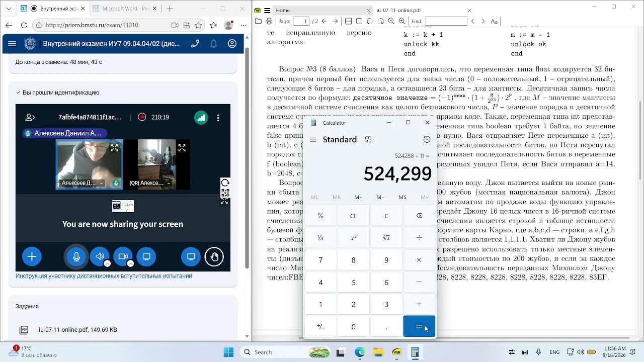Open audio device options chevron
Image resolution: width=644 pixels, height=362 pixels.
click(107, 263)
